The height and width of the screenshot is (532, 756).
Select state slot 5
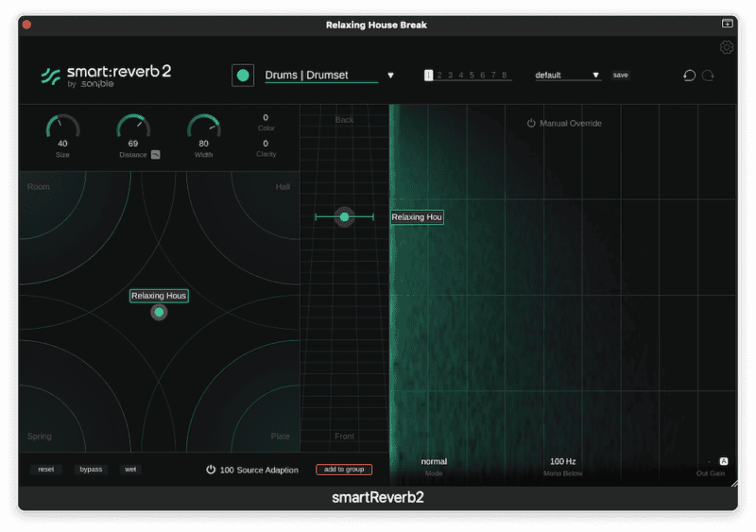472,76
